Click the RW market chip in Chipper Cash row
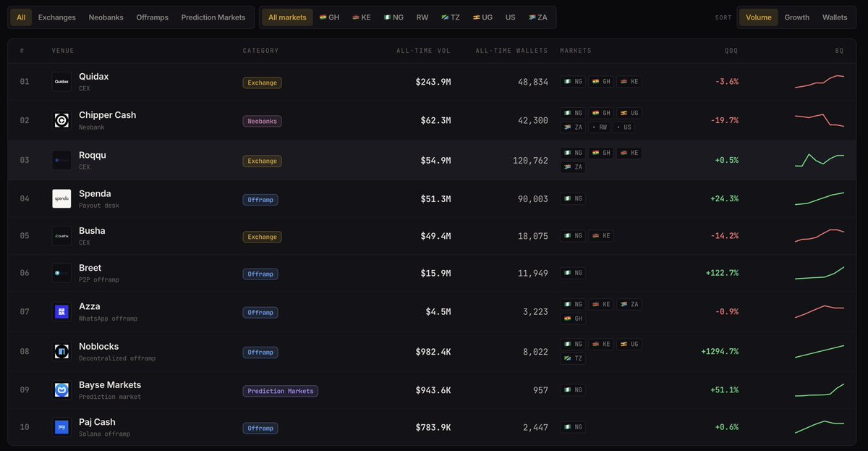Screen dimensions: 868x451 [599, 127]
